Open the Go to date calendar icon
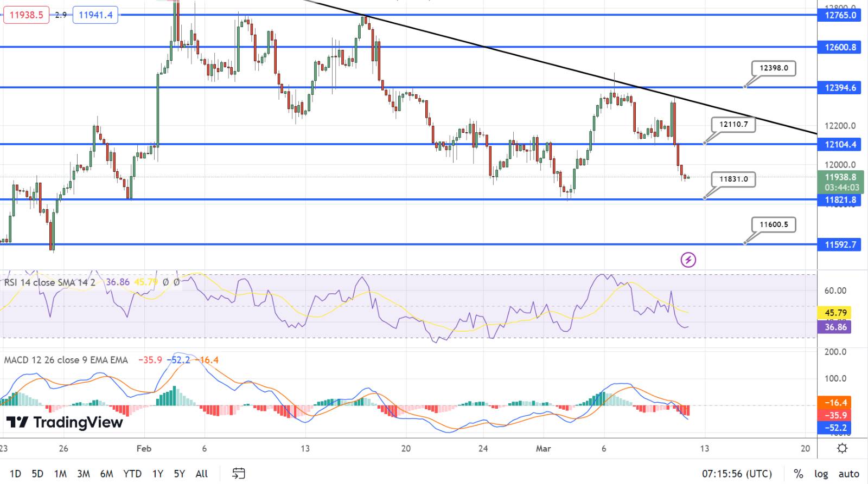The height and width of the screenshot is (484, 868). pos(239,473)
